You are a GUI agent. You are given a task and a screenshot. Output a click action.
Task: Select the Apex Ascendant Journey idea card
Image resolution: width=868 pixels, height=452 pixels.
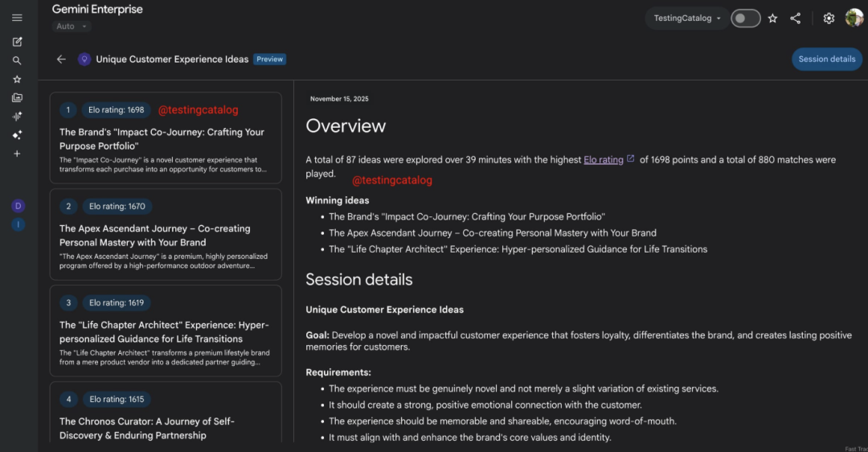point(166,234)
